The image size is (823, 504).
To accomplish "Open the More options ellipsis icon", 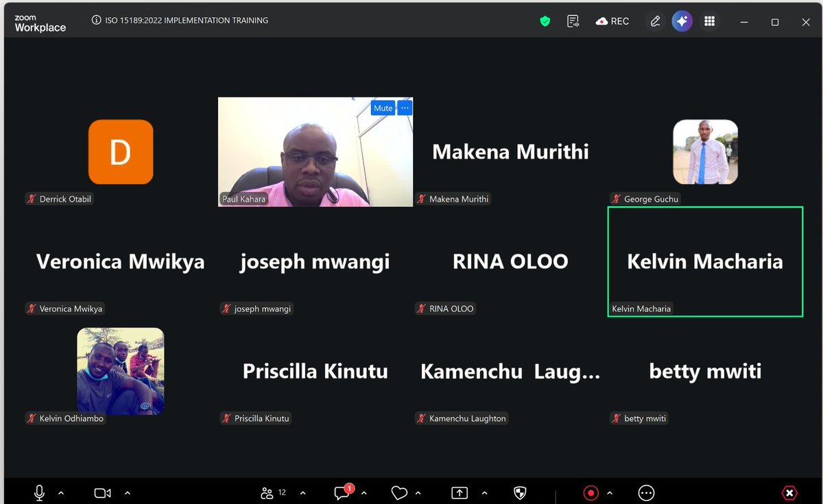I will pyautogui.click(x=646, y=492).
